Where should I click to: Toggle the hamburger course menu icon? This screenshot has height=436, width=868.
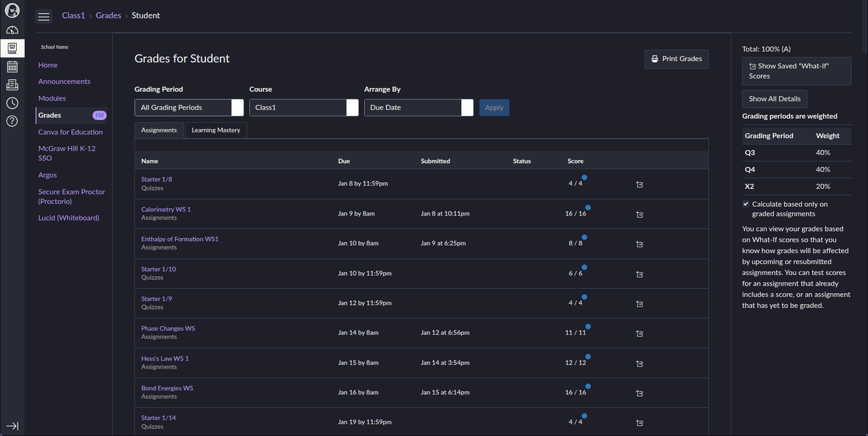(x=44, y=16)
